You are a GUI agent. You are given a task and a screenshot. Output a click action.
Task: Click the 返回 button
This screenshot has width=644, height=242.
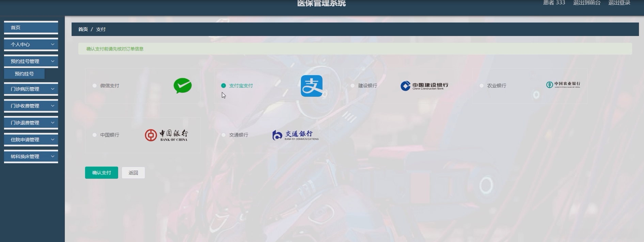(x=133, y=173)
